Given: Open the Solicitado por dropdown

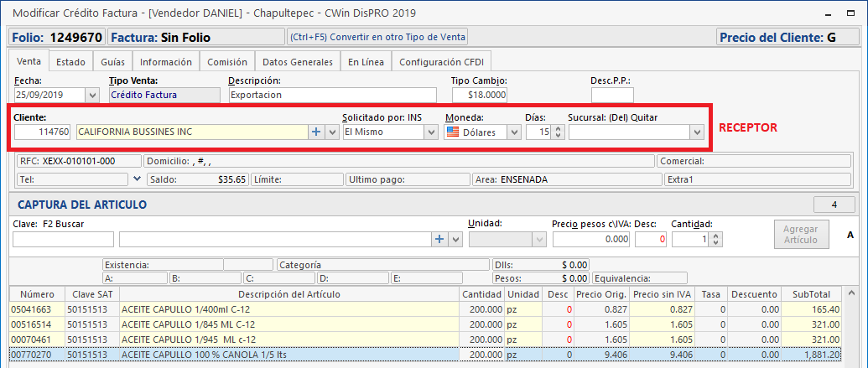Looking at the screenshot, I should 430,132.
